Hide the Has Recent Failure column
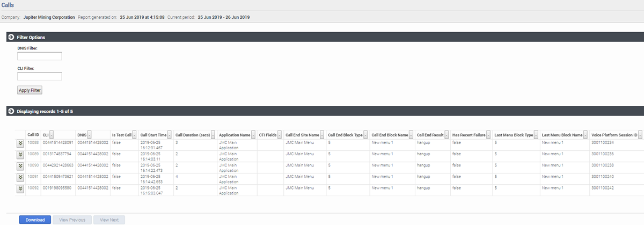 (489, 135)
